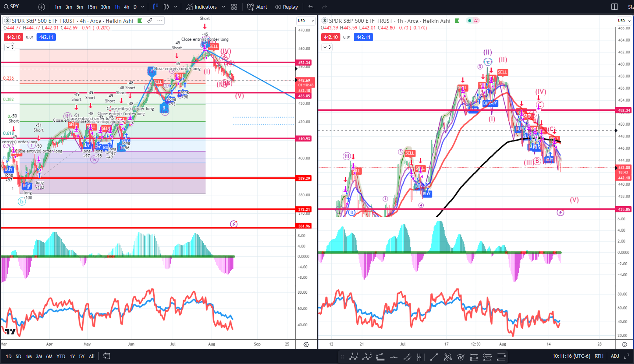Select the Fib retracement tool

(x=380, y=357)
